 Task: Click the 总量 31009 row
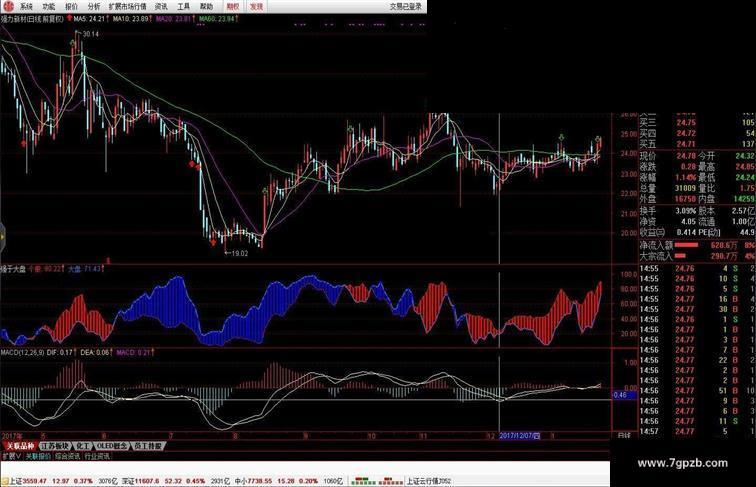coord(668,188)
